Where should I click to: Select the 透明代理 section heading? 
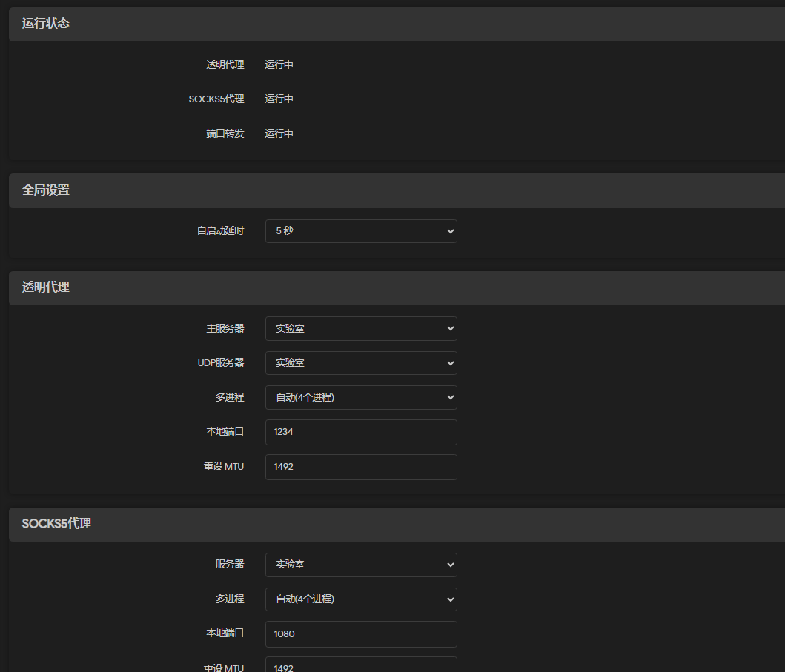46,287
